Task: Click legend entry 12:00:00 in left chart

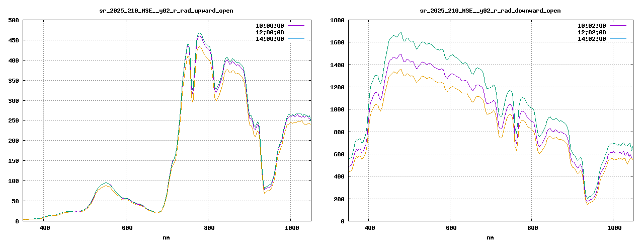Action: coord(270,32)
